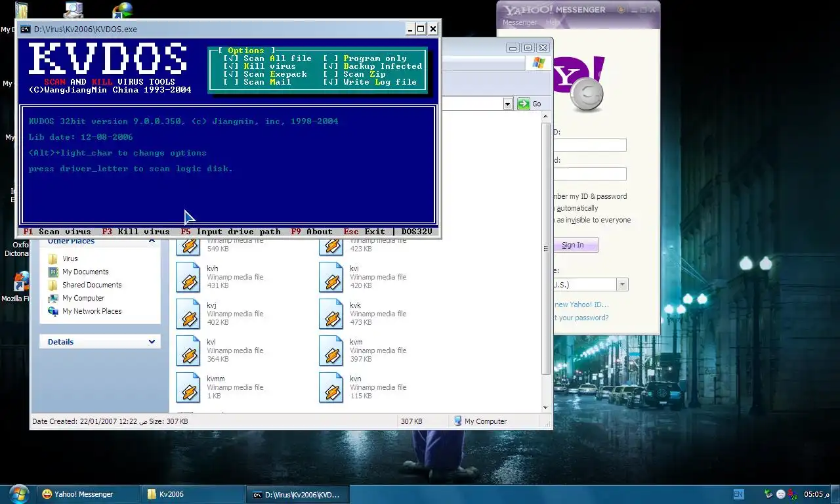Click the Explorer scroll down arrow
The width and height of the screenshot is (840, 504).
point(545,408)
